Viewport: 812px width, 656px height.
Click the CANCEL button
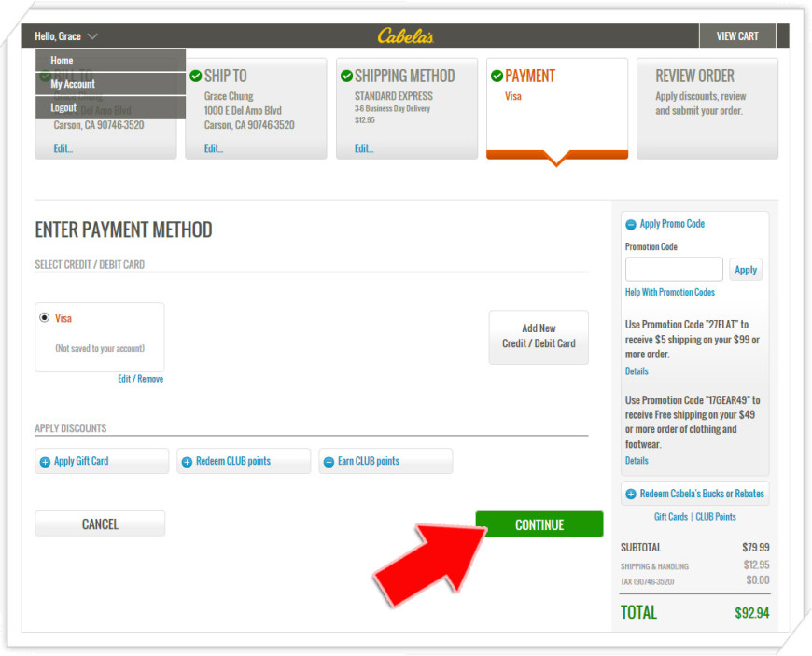100,524
